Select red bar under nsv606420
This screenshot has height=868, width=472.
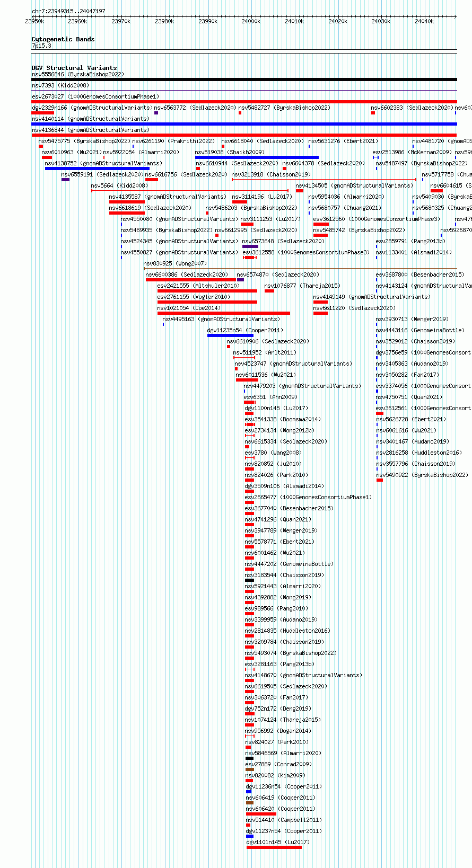point(261,814)
